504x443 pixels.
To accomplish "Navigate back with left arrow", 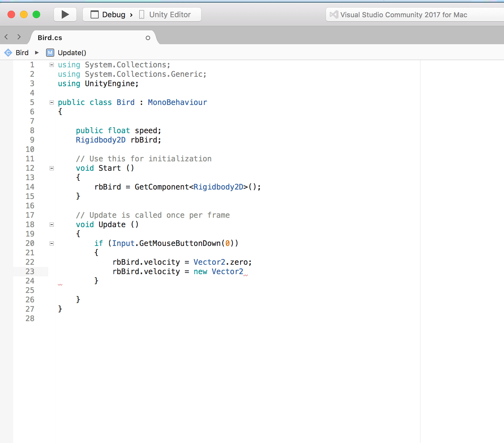I will (6, 37).
